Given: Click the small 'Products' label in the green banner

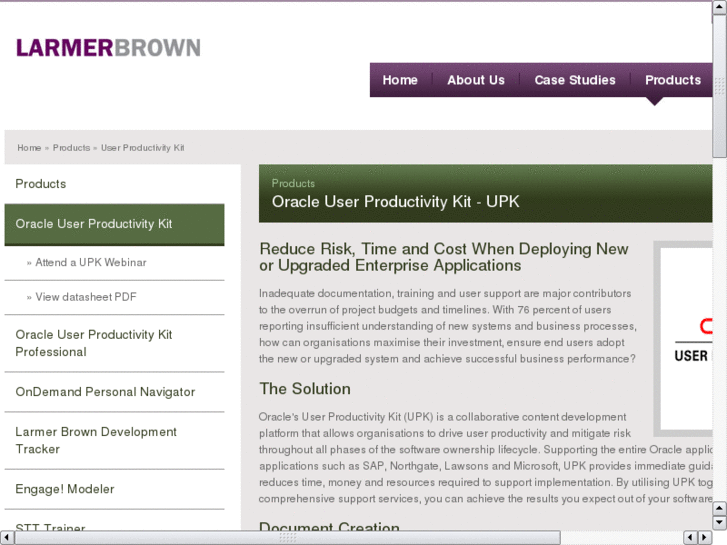Looking at the screenshot, I should click(x=293, y=183).
